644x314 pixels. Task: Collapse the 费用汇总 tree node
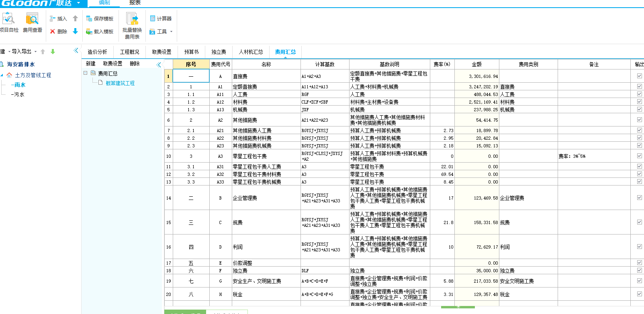click(85, 73)
